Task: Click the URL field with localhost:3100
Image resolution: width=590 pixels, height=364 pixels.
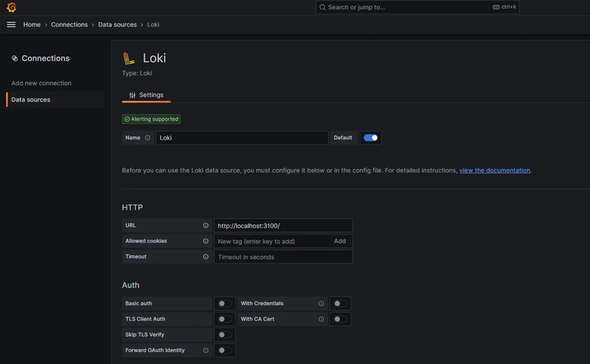Action: pos(283,225)
